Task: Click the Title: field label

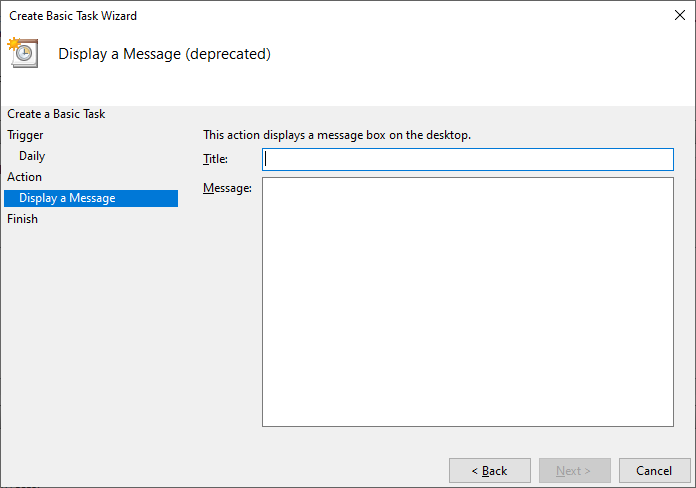Action: point(215,159)
